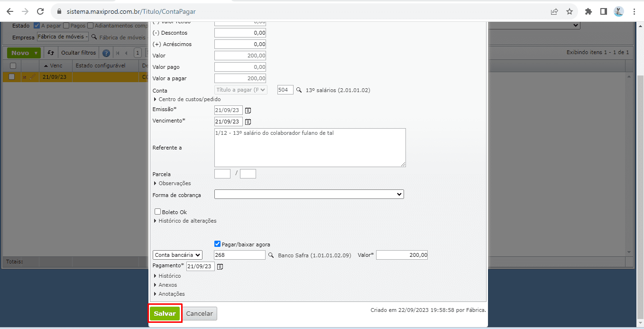Click the delete x icon in row 21/09/23
644x329 pixels.
click(x=25, y=77)
